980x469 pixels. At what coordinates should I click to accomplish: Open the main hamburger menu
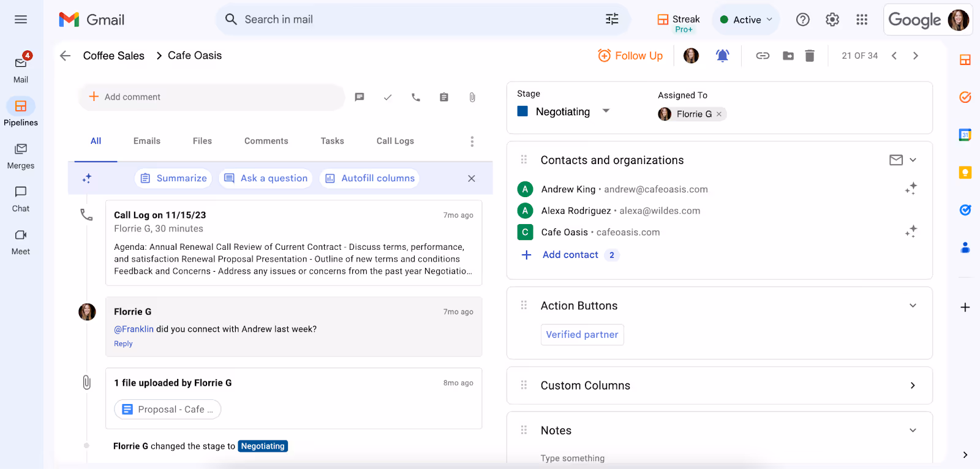point(21,20)
